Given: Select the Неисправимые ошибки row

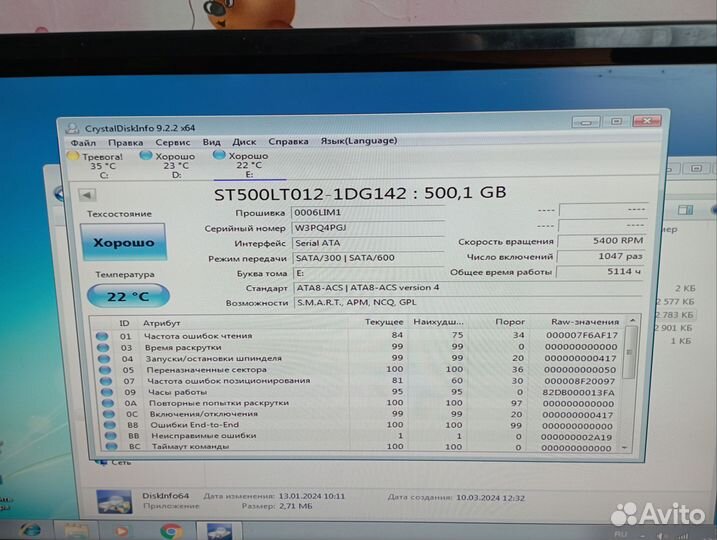Looking at the screenshot, I should pyautogui.click(x=358, y=436).
